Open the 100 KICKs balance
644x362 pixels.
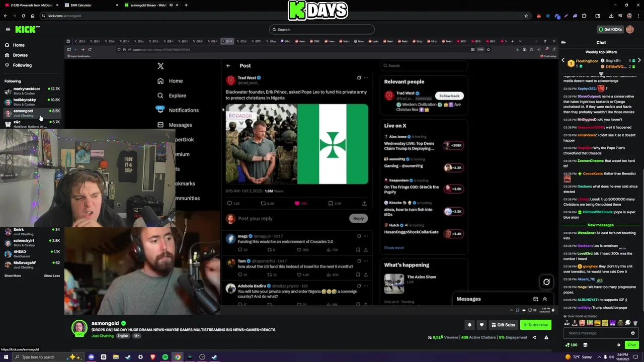point(572,345)
